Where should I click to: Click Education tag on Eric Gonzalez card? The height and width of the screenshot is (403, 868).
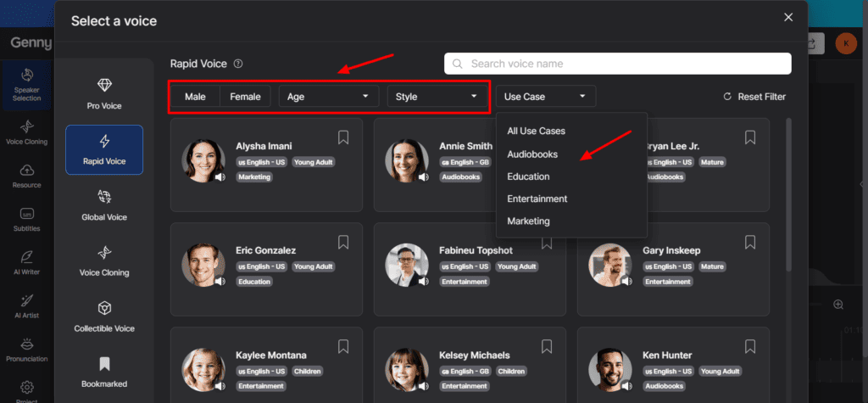click(254, 282)
